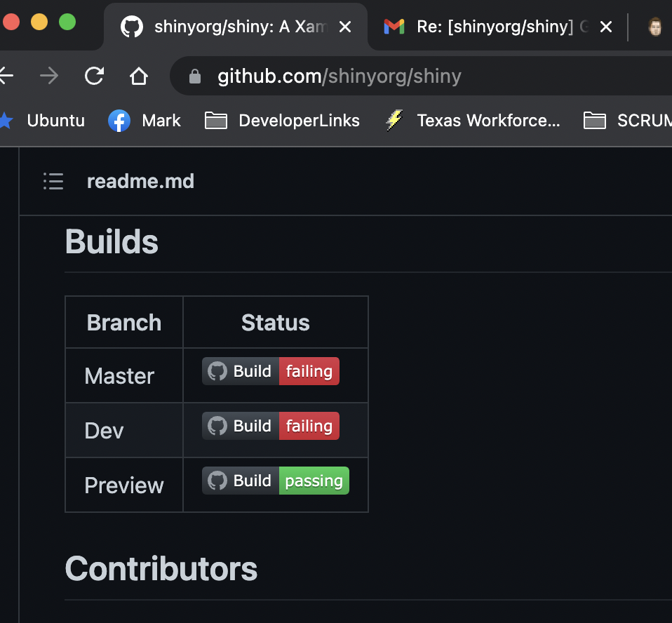Close the Gmail Re: [shinyorg/shiny] tab
Screen dimensions: 672x623
click(605, 27)
